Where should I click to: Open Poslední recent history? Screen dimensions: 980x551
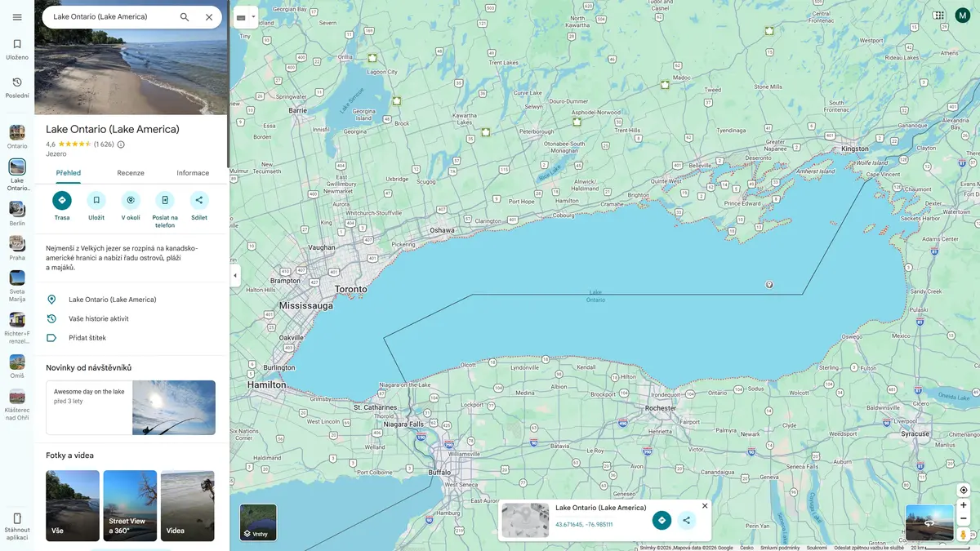[x=17, y=87]
